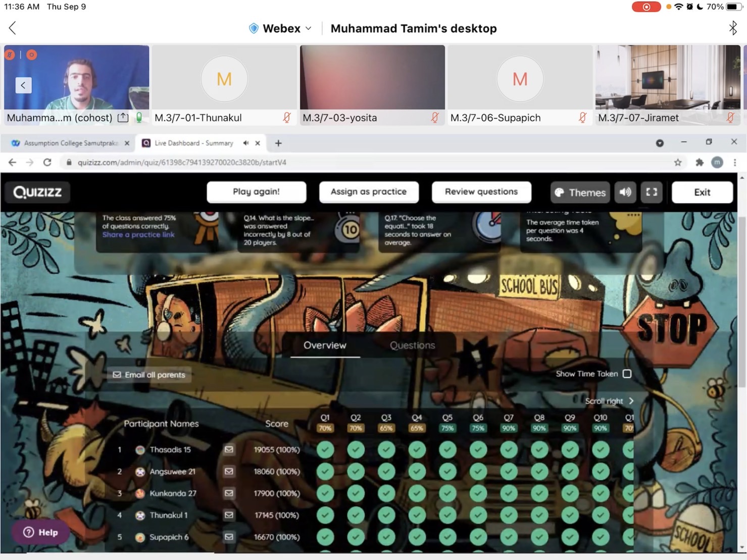Open the browser extensions puzzle icon
The height and width of the screenshot is (560, 747).
point(700,163)
